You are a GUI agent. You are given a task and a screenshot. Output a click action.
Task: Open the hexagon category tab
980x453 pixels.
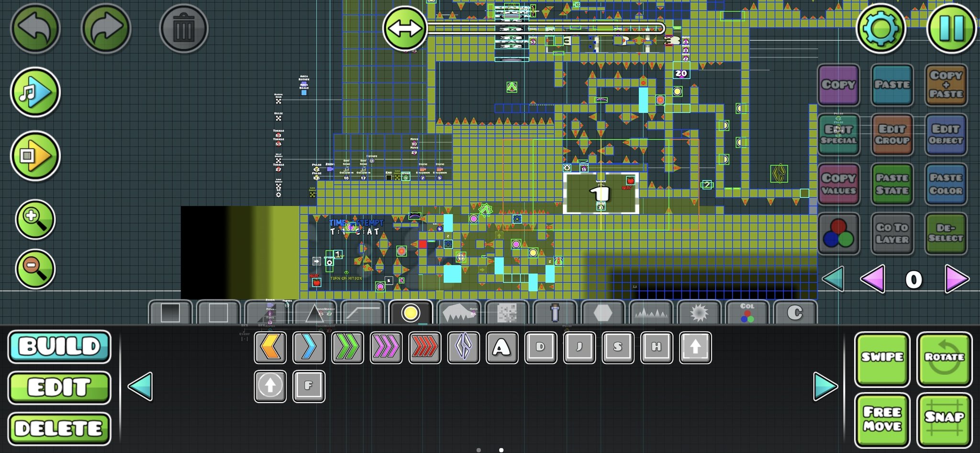coord(603,312)
